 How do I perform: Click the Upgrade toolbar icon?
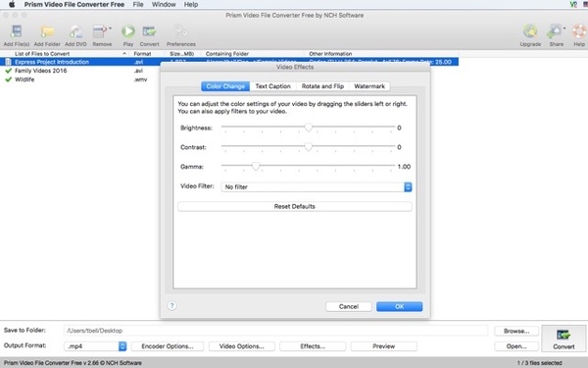pyautogui.click(x=530, y=31)
